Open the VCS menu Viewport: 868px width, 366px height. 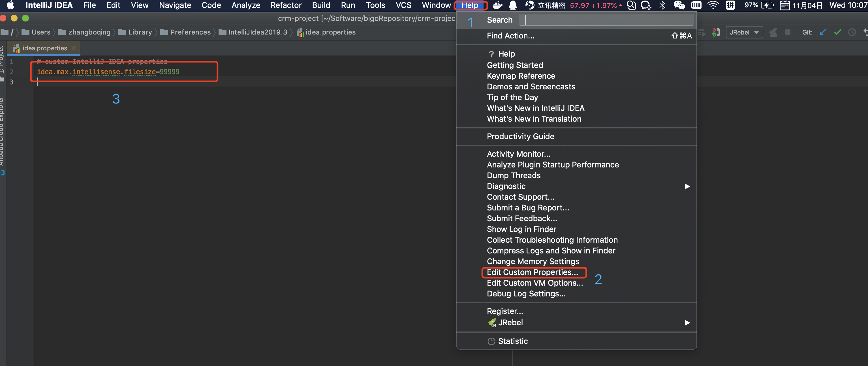(x=403, y=5)
